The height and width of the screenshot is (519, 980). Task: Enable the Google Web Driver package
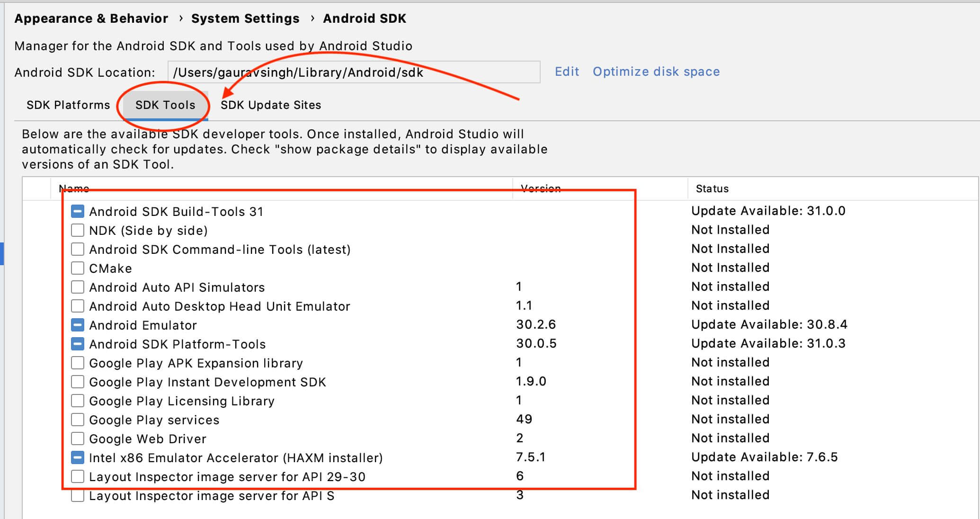pyautogui.click(x=77, y=438)
